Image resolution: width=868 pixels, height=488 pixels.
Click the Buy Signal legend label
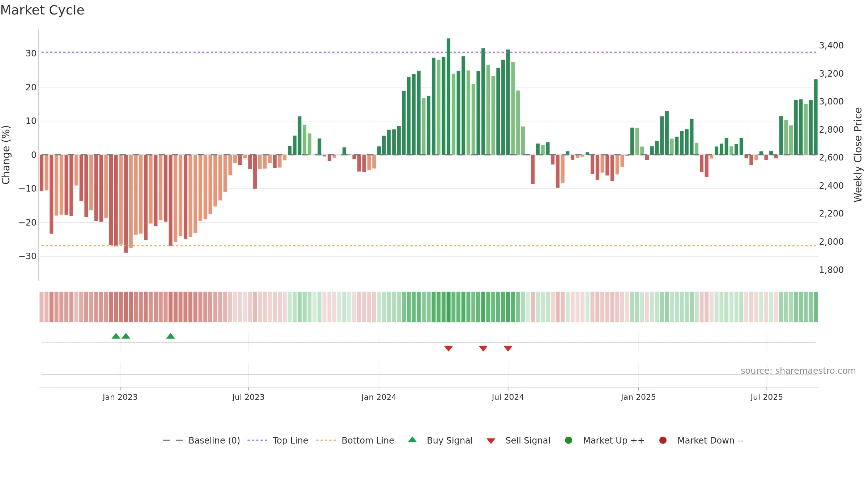click(450, 440)
